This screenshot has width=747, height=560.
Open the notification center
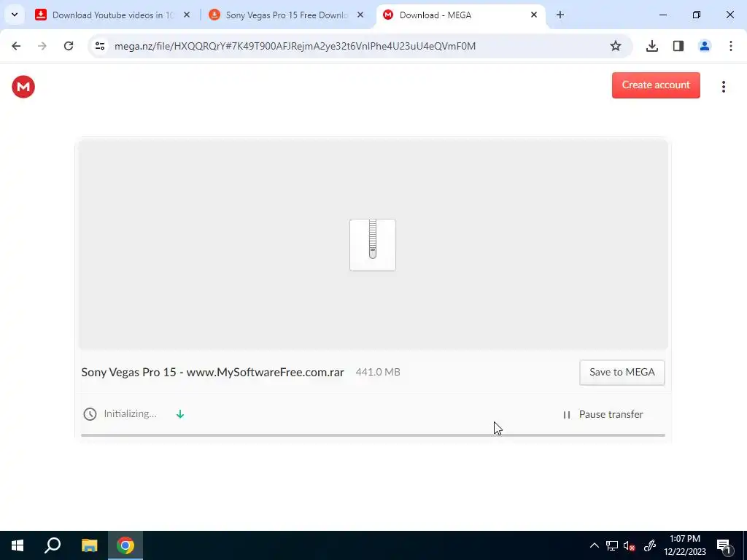[x=724, y=545]
